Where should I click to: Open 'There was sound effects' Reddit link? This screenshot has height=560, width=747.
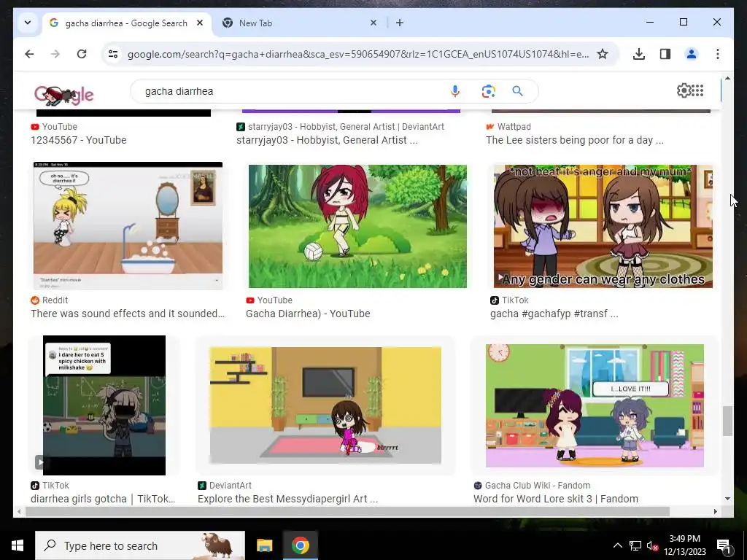pyautogui.click(x=128, y=314)
